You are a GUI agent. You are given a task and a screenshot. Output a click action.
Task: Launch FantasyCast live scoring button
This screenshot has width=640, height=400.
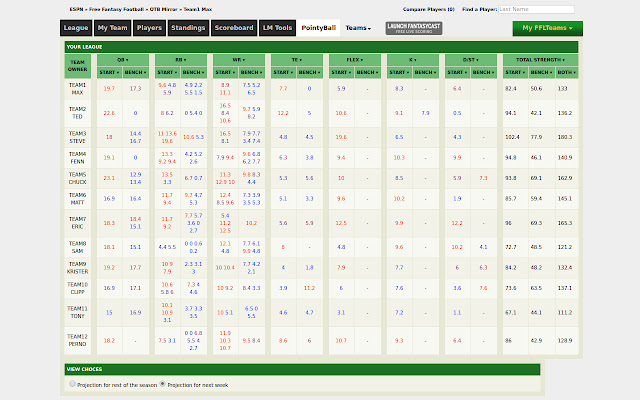(414, 28)
